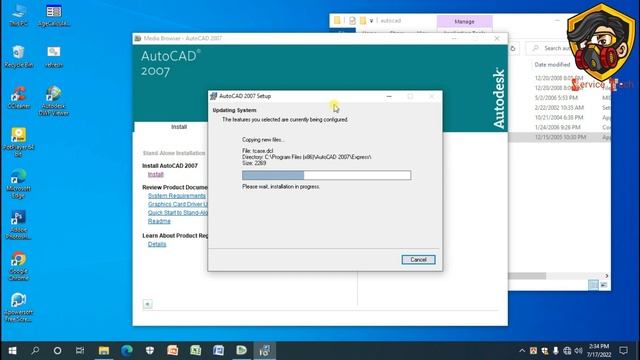
Task: Select the row dated 1/24/2006 9:26 PM
Action: pyautogui.click(x=559, y=127)
